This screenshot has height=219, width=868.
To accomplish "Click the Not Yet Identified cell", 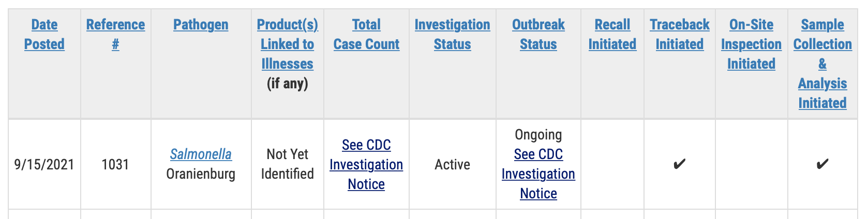I will pyautogui.click(x=288, y=164).
